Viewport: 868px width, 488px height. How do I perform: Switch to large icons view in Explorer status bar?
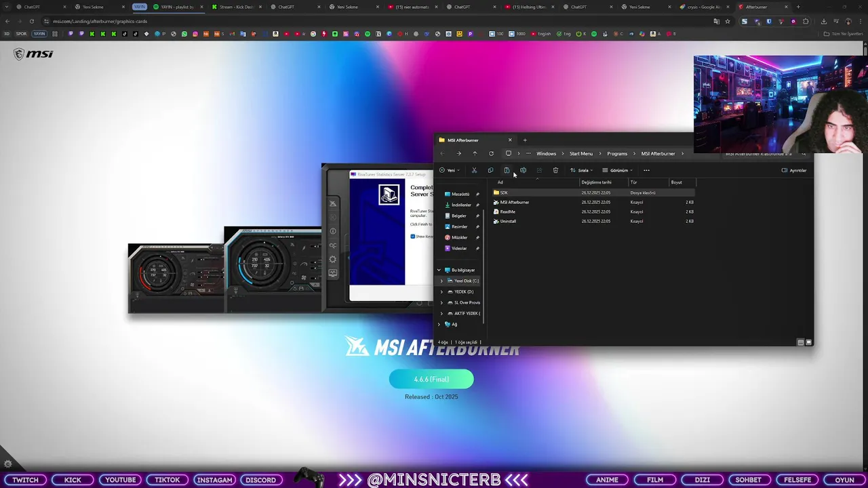(808, 342)
